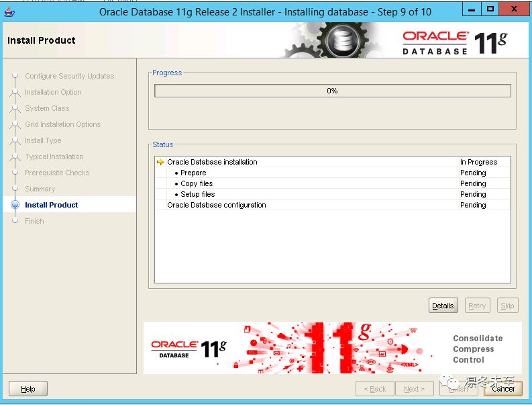
Task: Select Oracle Database configuration status row
Action: [333, 205]
